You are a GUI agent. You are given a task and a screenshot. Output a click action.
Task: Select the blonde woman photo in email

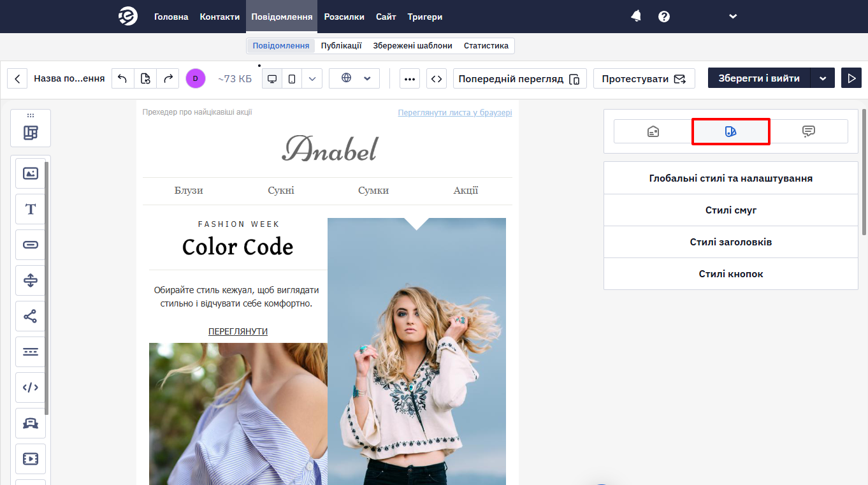[x=417, y=351]
